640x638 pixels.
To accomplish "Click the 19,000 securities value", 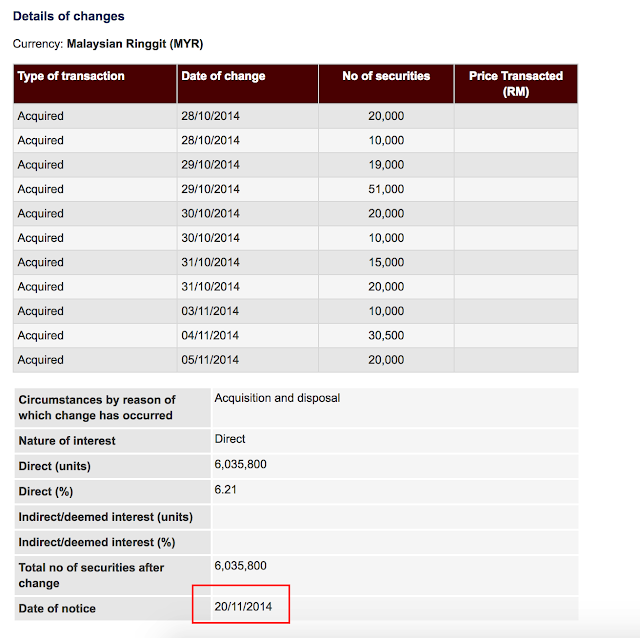I will (386, 165).
